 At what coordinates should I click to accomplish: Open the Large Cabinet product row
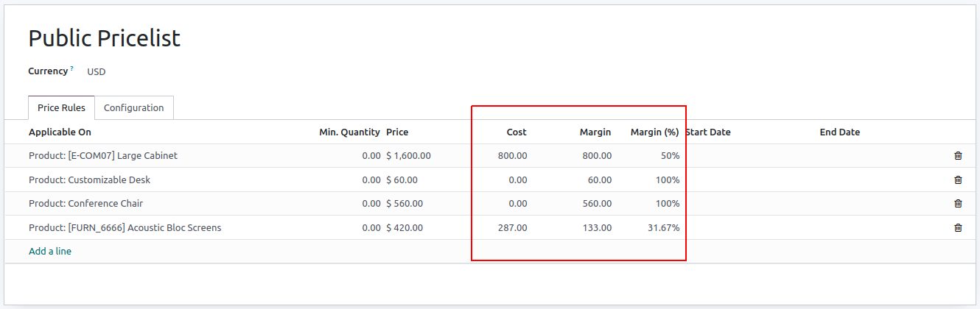coord(103,156)
